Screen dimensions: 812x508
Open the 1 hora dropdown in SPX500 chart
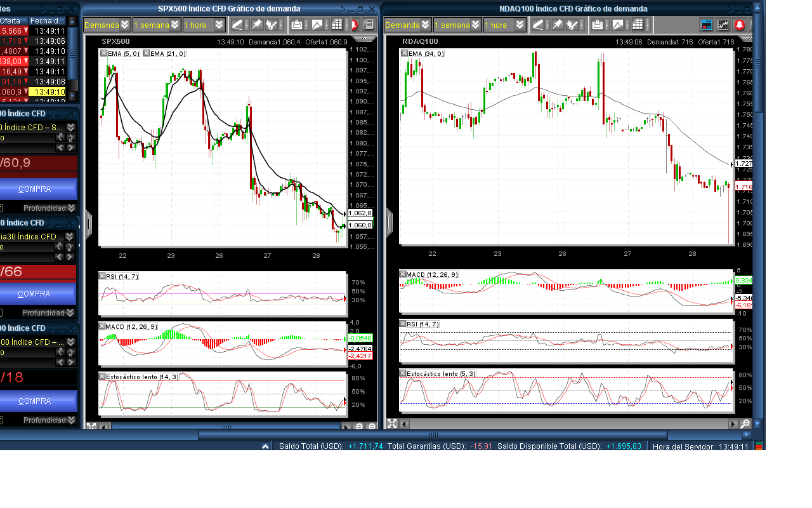click(x=204, y=25)
